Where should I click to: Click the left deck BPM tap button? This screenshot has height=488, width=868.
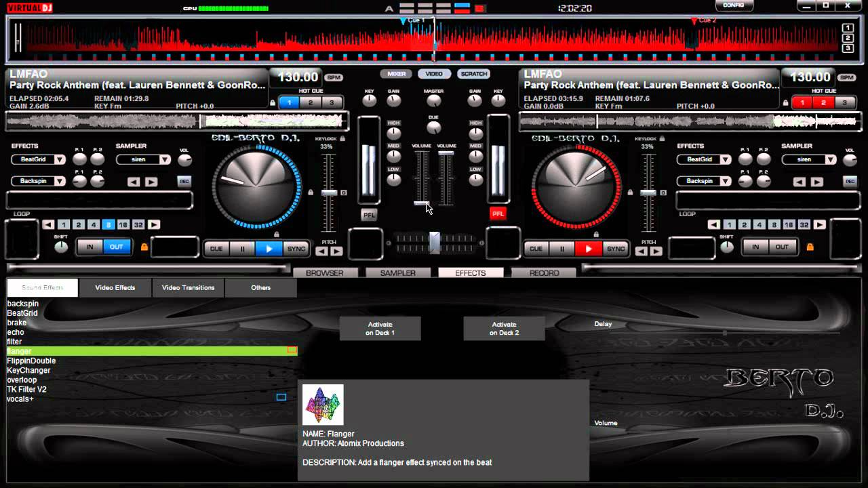(333, 77)
